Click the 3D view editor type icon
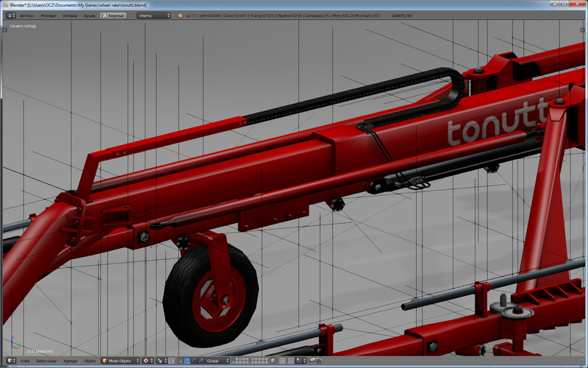The image size is (588, 368). 10,361
